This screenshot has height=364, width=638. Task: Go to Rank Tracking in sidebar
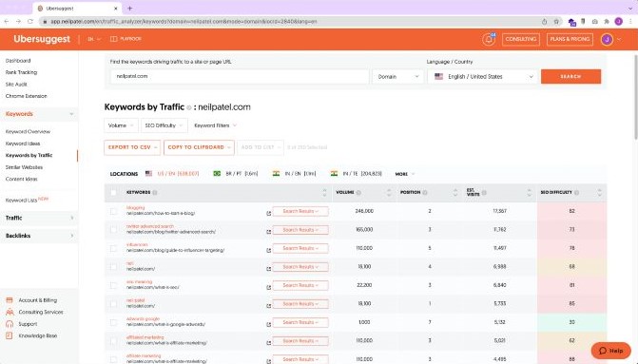[21, 72]
